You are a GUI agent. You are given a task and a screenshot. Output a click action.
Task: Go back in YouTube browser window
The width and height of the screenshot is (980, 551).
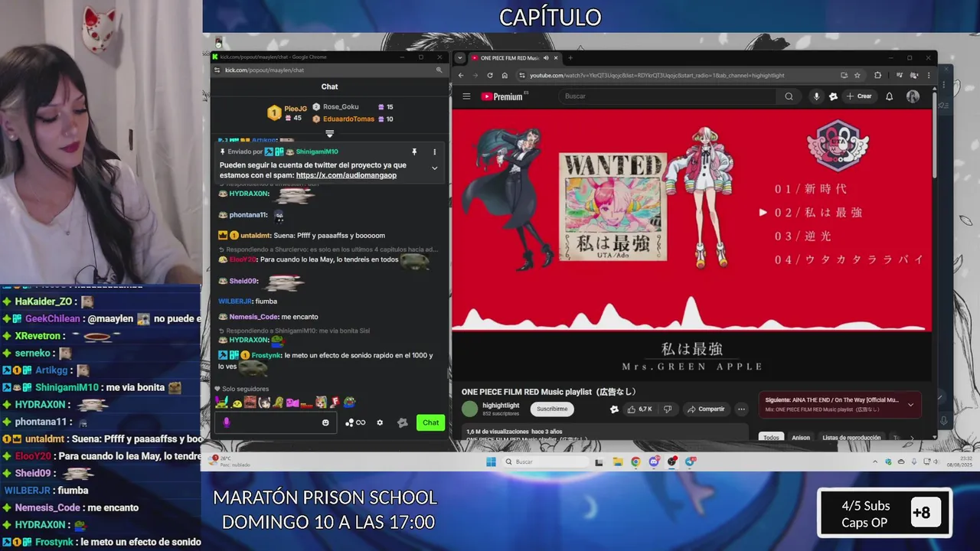(460, 75)
